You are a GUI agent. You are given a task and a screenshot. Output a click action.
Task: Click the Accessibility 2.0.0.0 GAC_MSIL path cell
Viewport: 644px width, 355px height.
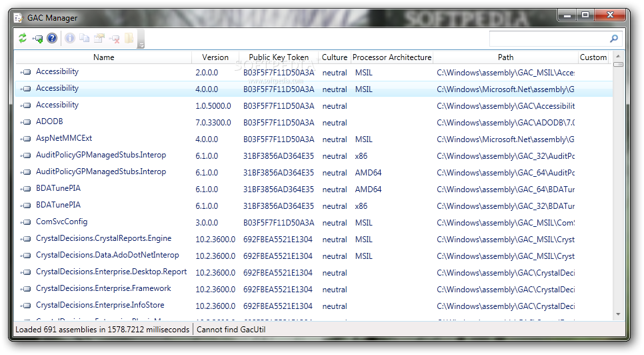click(x=505, y=73)
